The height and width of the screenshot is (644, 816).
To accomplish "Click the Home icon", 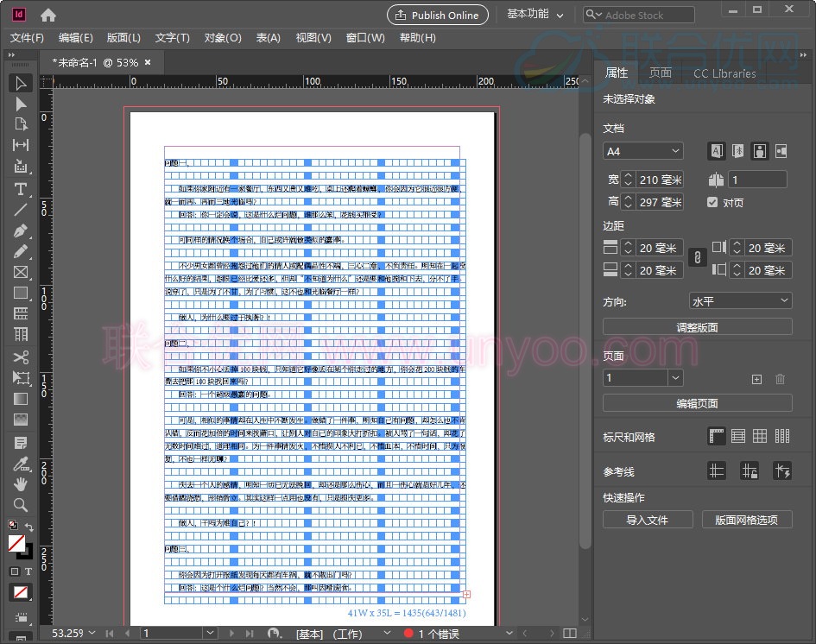I will 47,15.
